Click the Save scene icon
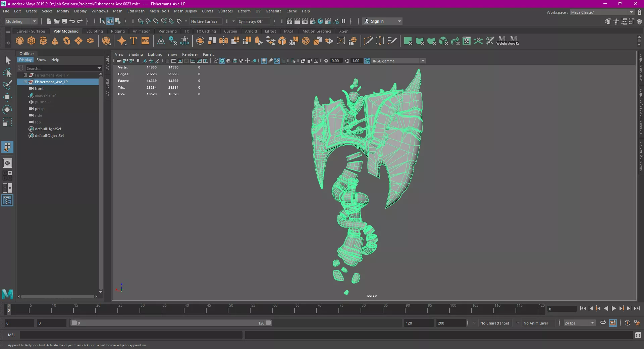Image resolution: width=644 pixels, height=349 pixels. pos(64,21)
